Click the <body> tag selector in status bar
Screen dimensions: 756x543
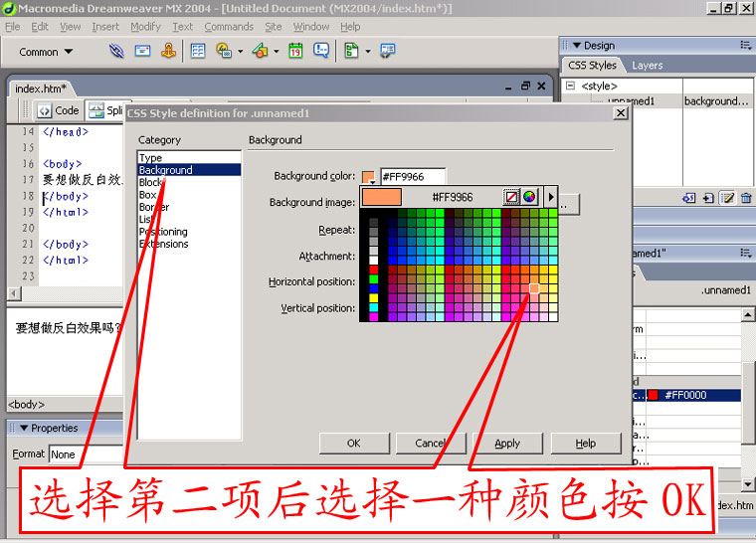[27, 404]
